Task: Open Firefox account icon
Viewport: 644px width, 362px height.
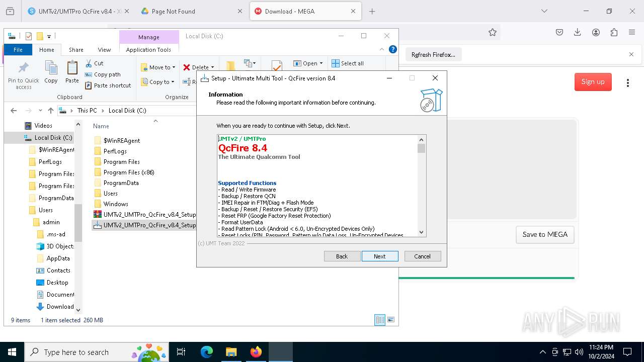Action: (596, 32)
